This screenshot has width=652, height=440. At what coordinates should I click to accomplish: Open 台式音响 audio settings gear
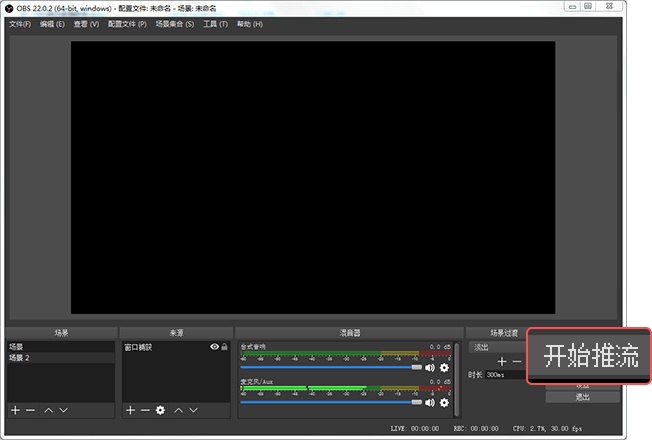click(x=445, y=368)
